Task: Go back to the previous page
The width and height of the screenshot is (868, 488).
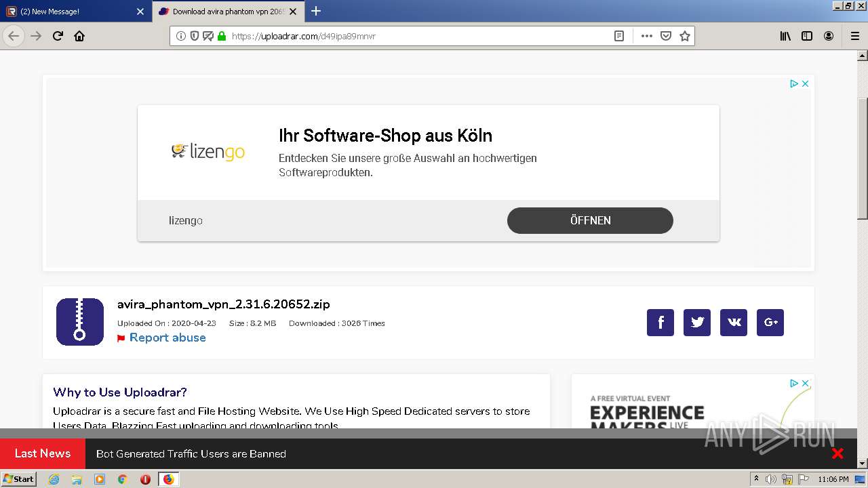Action: point(14,36)
